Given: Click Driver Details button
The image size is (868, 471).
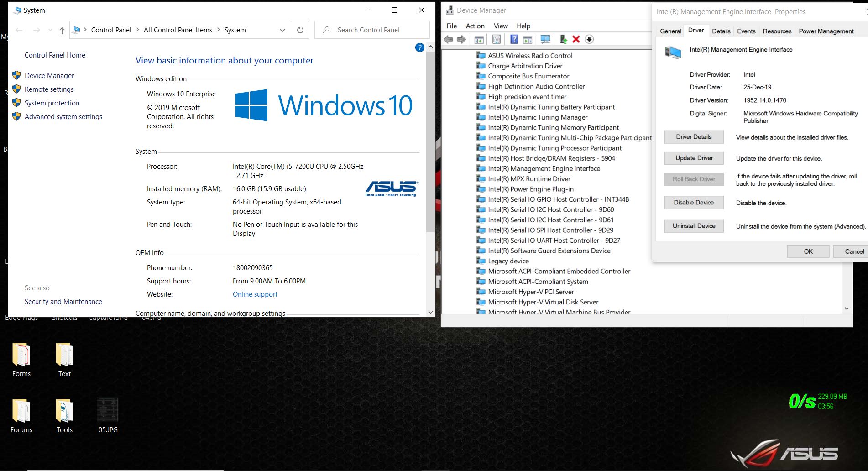Looking at the screenshot, I should click(x=694, y=137).
